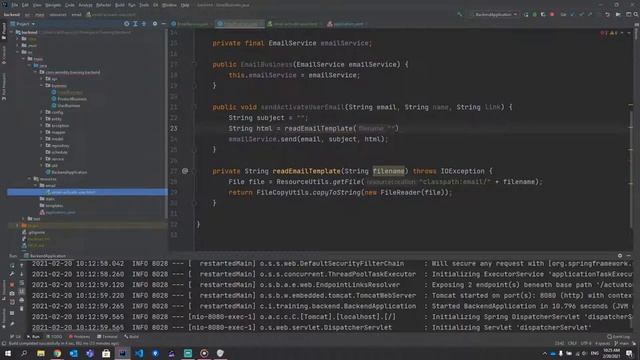
Task: Expand the 'config' package
Action: 42,112
